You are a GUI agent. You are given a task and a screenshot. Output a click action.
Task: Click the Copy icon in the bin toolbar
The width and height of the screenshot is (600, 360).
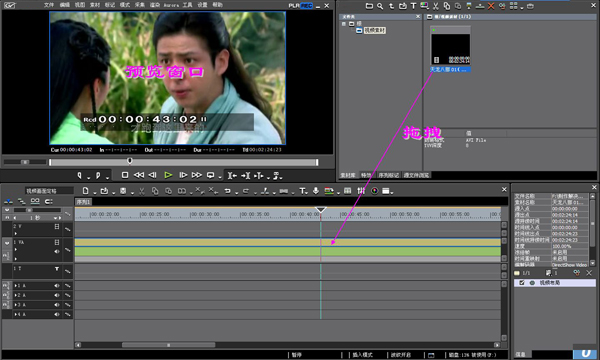click(x=447, y=6)
